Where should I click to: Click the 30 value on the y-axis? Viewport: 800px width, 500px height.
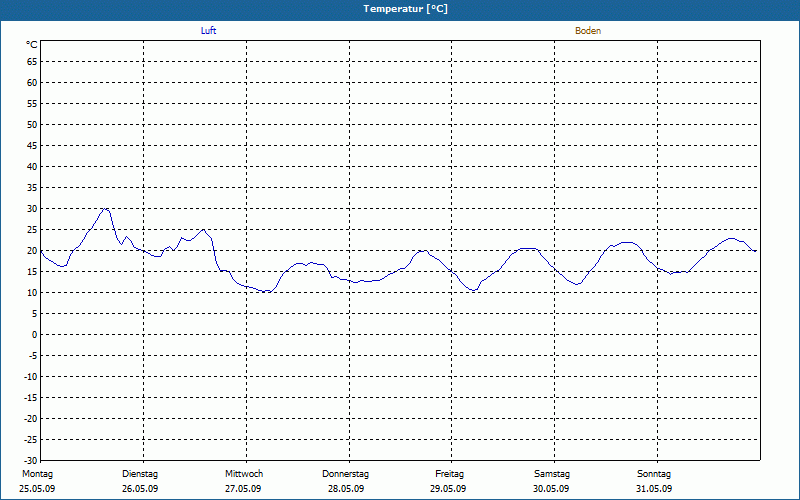[32, 209]
